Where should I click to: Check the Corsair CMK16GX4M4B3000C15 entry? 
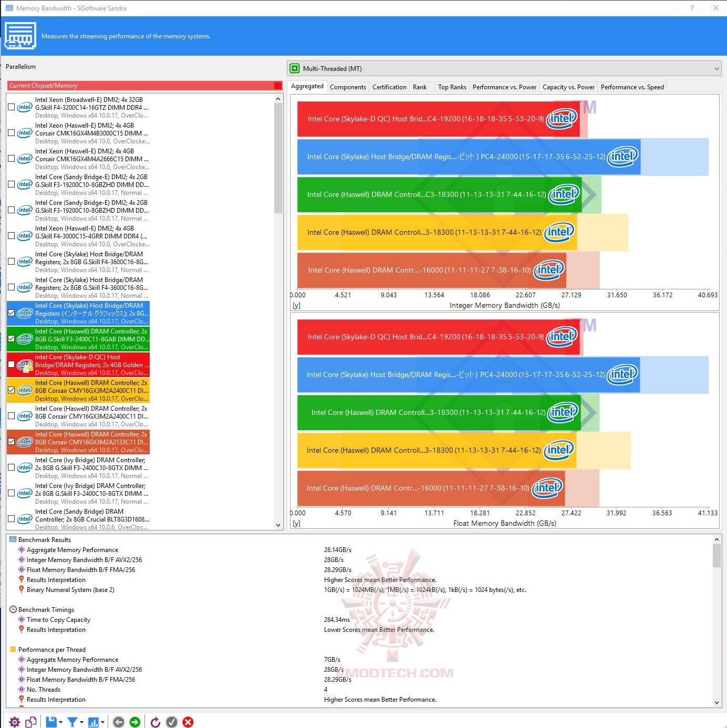tap(11, 133)
